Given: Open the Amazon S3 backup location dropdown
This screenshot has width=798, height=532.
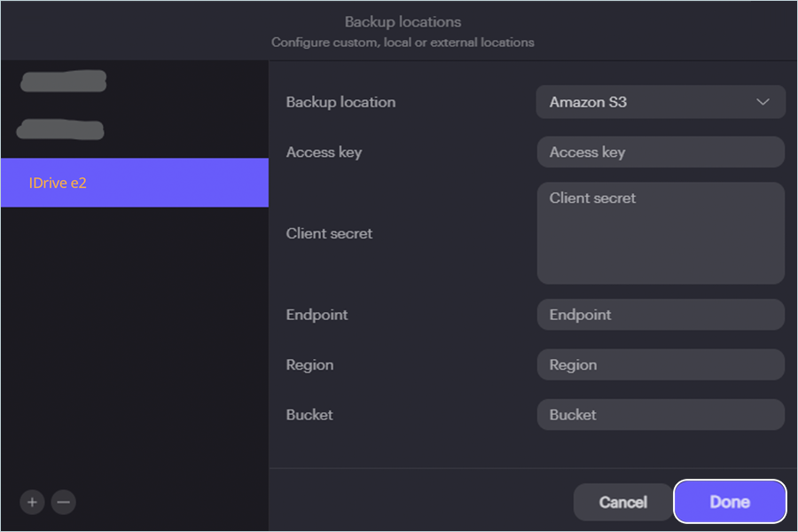Looking at the screenshot, I should pos(660,102).
